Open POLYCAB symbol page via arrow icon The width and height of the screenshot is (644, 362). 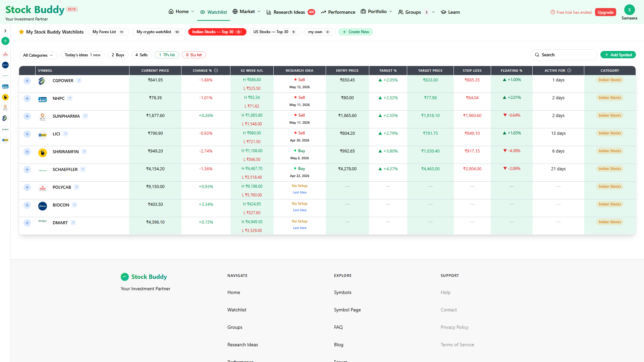coord(76,187)
